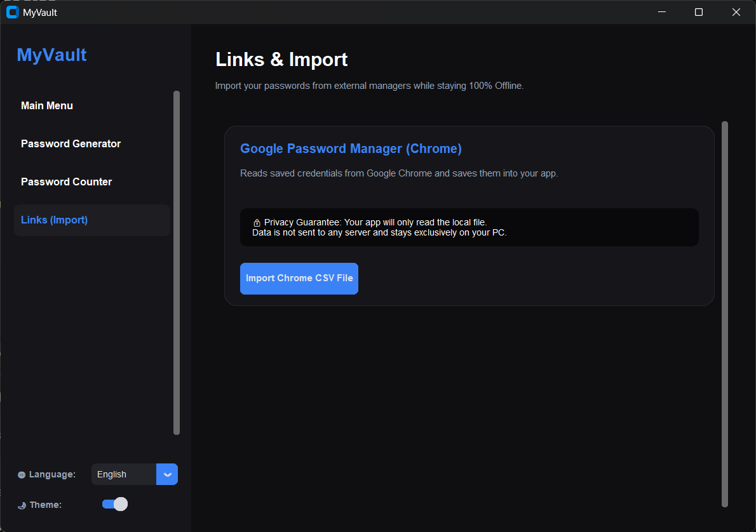Minimize the MyVault window
The height and width of the screenshot is (532, 756).
coord(662,12)
